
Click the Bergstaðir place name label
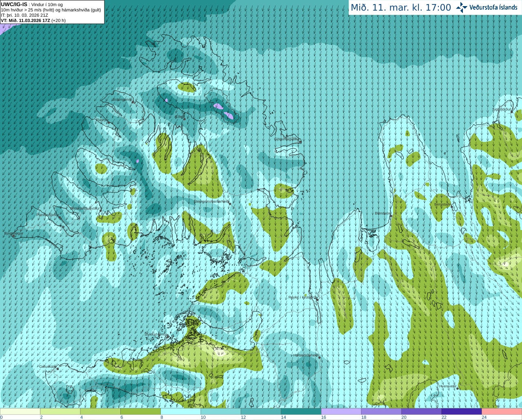[442, 204]
